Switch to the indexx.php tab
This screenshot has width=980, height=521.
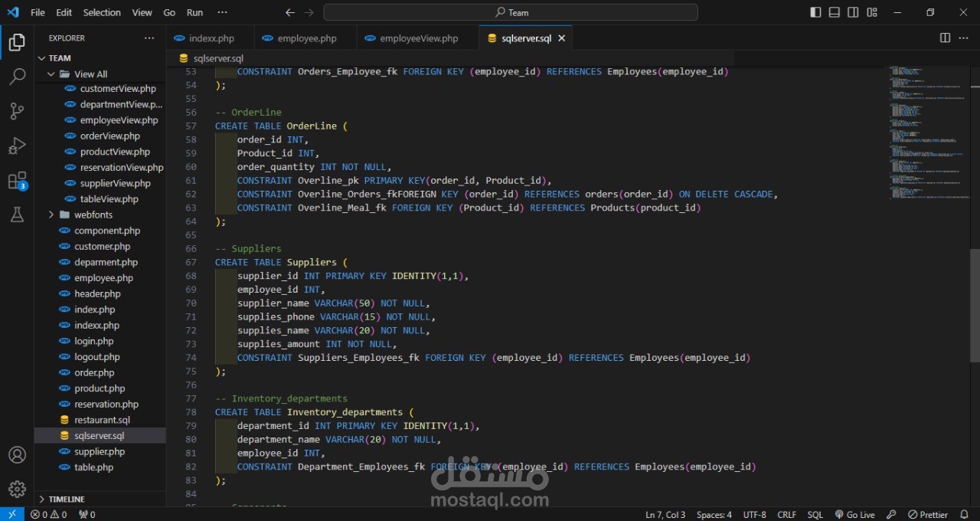pos(211,38)
